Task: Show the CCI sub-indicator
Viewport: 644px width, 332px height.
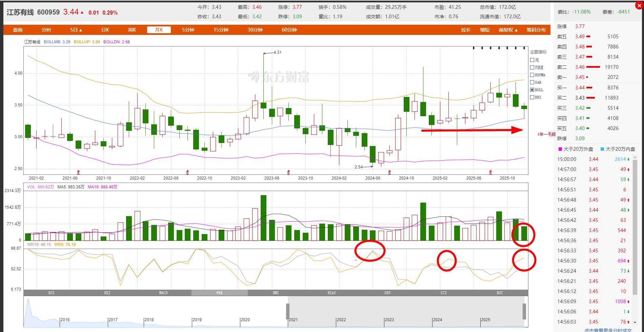Action: (444, 293)
